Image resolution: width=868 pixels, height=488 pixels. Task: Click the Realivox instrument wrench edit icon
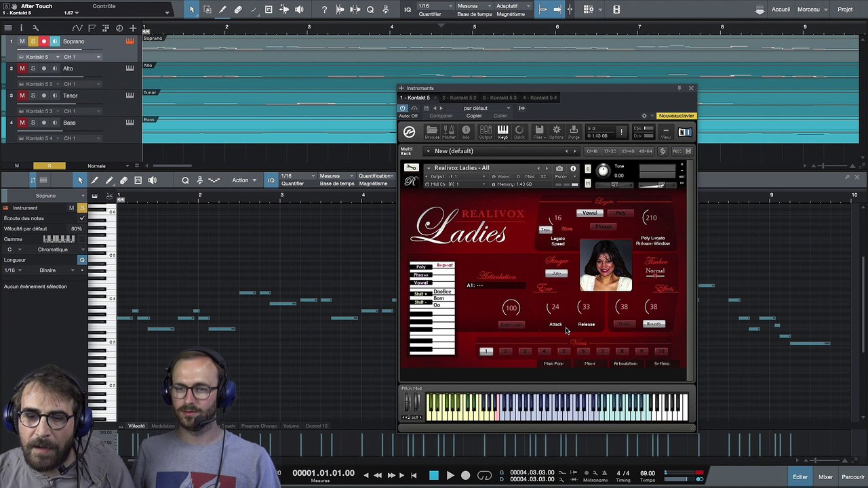point(410,168)
